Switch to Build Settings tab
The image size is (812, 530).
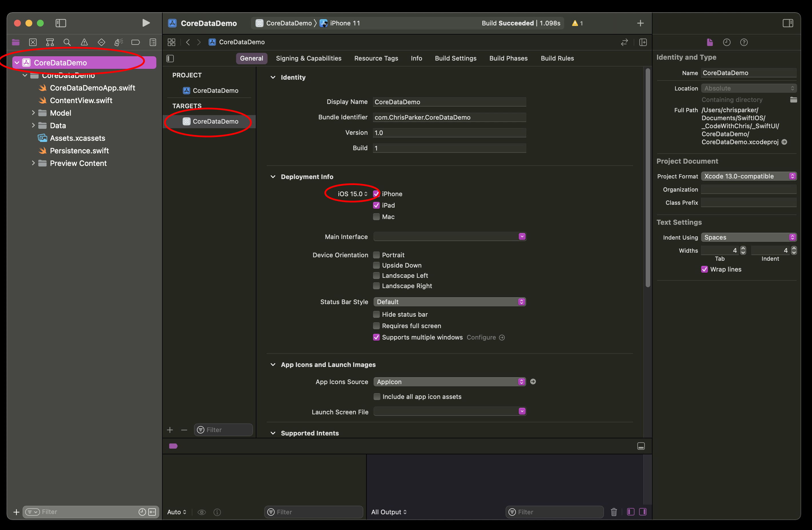pos(456,58)
